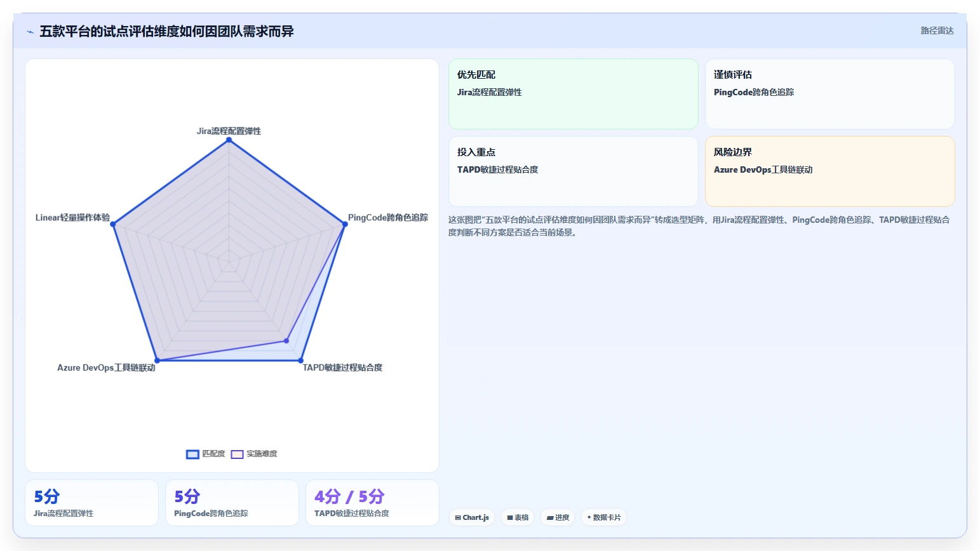Click the 5分 PingCode跨角色追踪 stat card
The width and height of the screenshot is (980, 551).
click(x=232, y=503)
